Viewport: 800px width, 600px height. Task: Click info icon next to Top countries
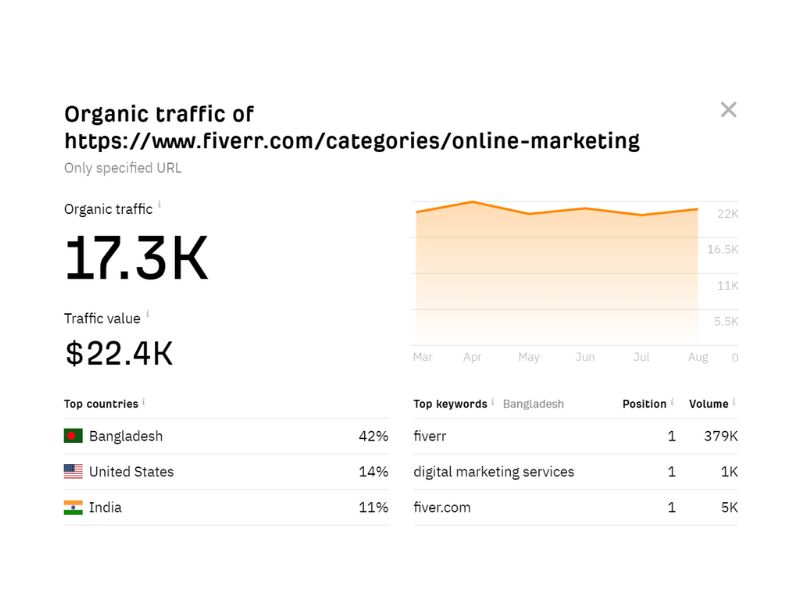click(144, 402)
